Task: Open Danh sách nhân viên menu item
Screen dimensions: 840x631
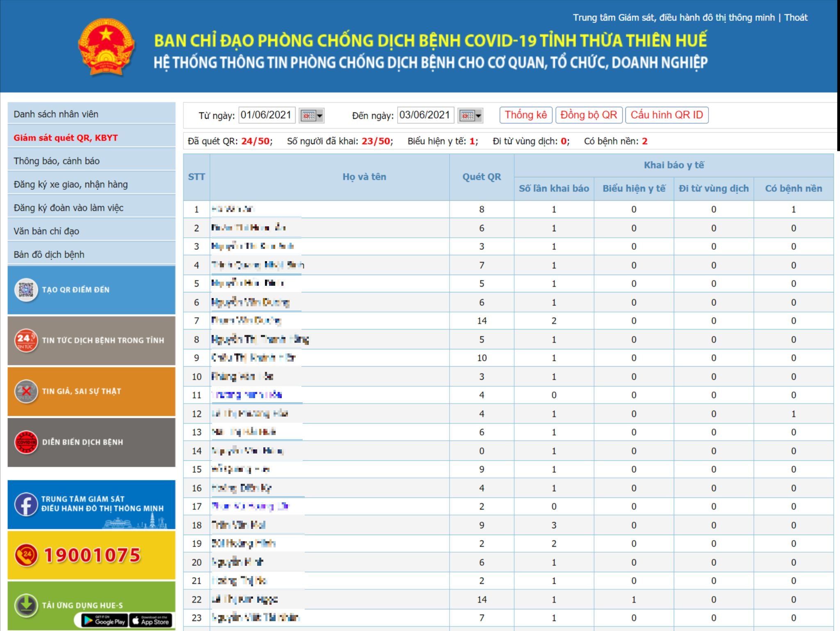Action: [56, 114]
